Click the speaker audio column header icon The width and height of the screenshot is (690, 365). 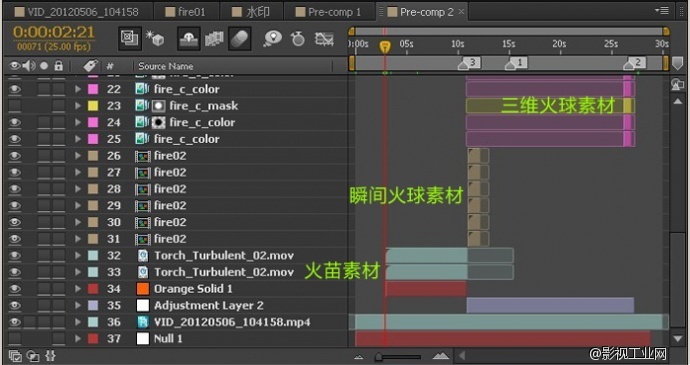(x=29, y=66)
